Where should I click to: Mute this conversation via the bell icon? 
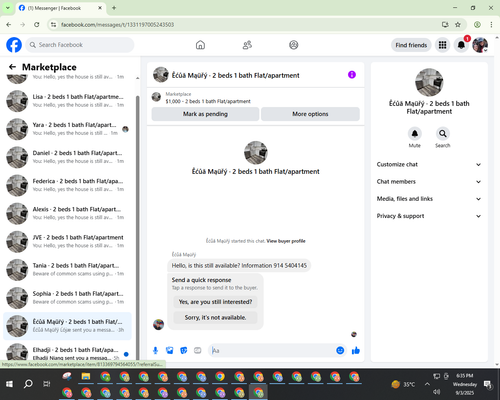pos(415,134)
